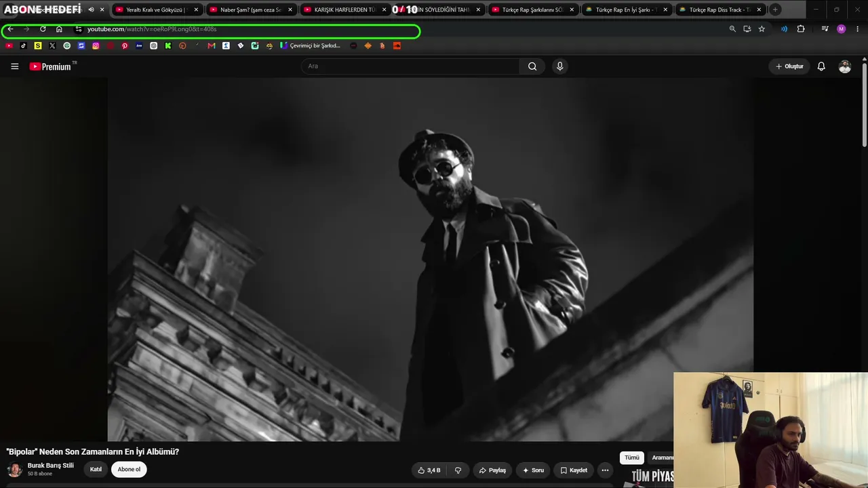
Task: Click the black-and-white video player
Action: point(431,259)
